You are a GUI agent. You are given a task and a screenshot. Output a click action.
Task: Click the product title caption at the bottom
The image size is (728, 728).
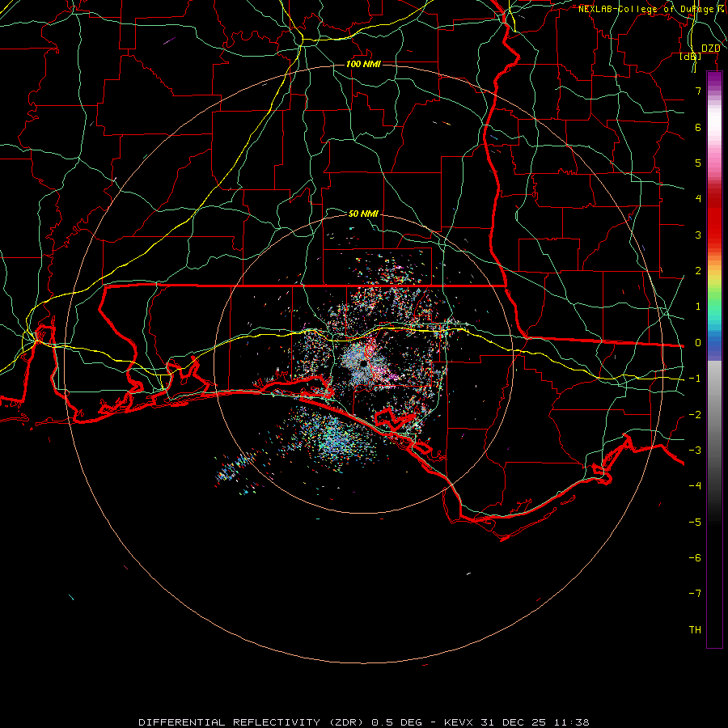[364, 722]
